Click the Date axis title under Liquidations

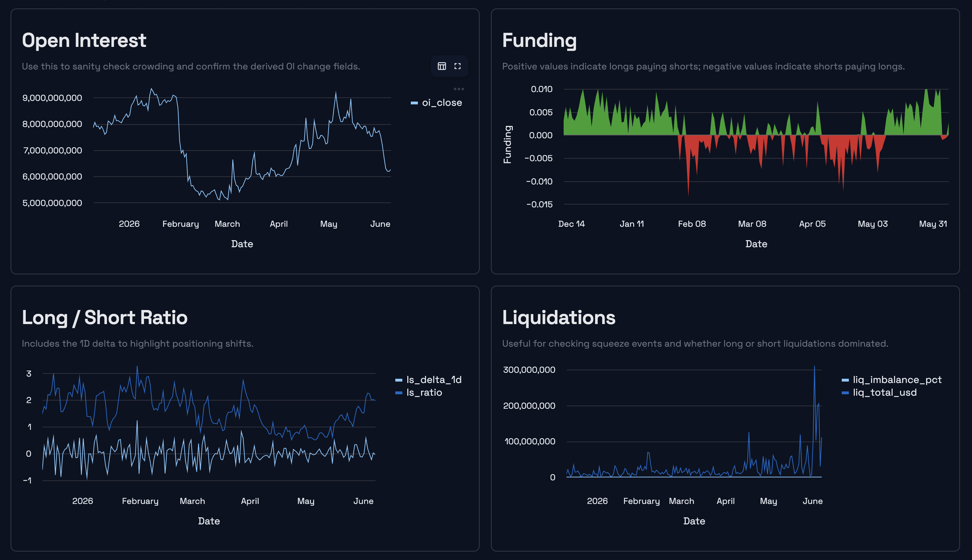694,521
